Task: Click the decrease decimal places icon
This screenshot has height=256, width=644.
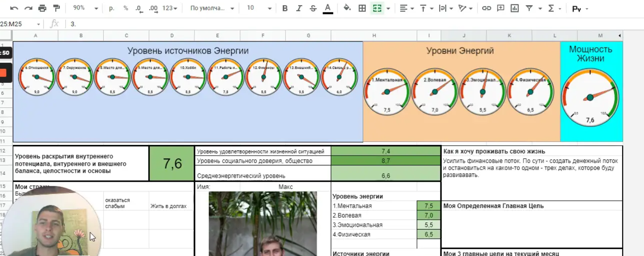Action: [139, 8]
